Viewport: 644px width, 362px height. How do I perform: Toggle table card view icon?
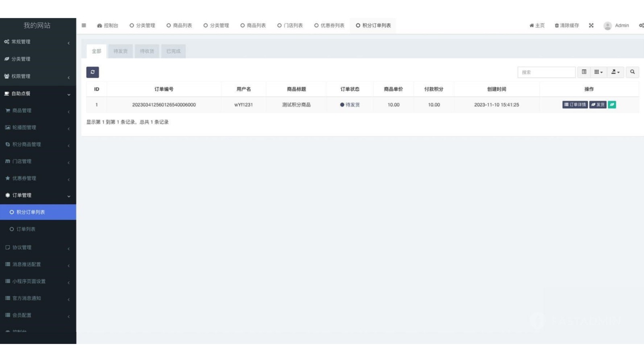tap(584, 72)
